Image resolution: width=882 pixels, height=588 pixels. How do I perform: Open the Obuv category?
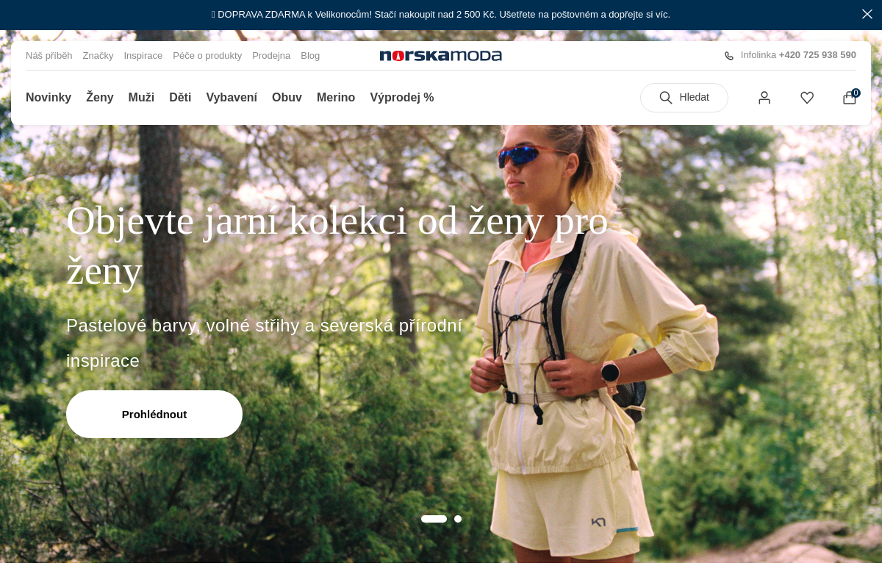[287, 98]
